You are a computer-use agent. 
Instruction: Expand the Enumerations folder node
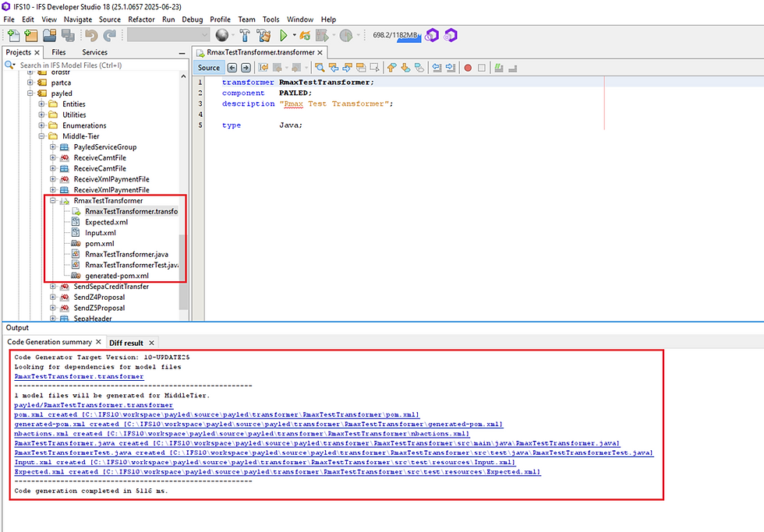pyautogui.click(x=41, y=125)
